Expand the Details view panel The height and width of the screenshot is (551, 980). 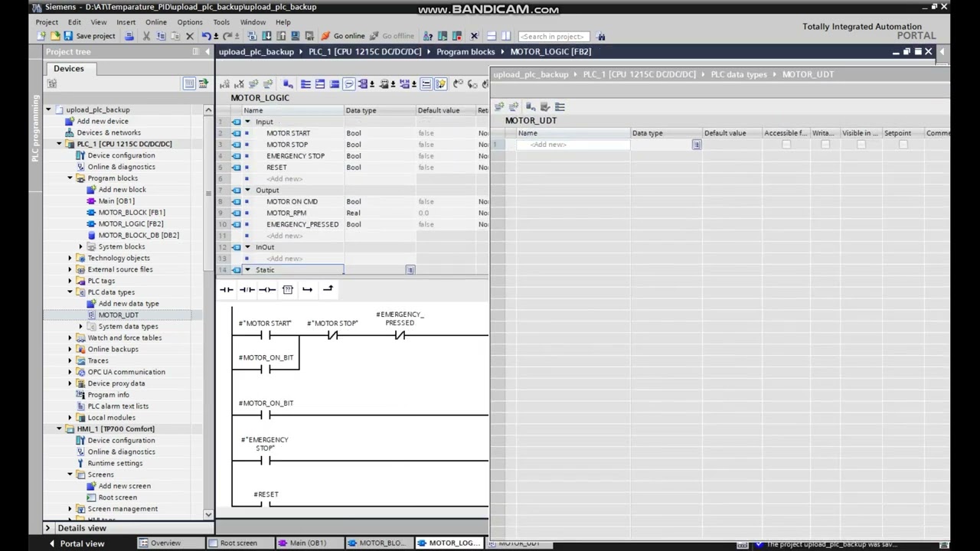pyautogui.click(x=47, y=528)
